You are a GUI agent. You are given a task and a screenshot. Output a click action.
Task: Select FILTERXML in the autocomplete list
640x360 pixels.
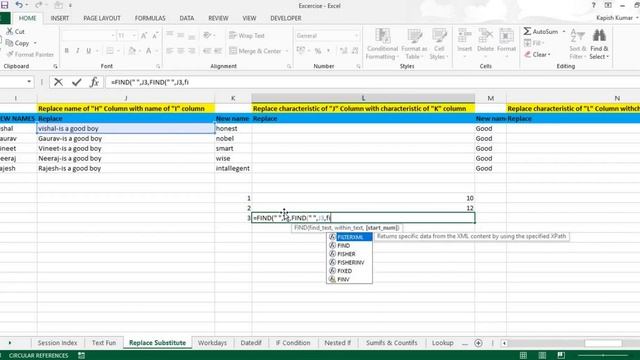point(349,237)
